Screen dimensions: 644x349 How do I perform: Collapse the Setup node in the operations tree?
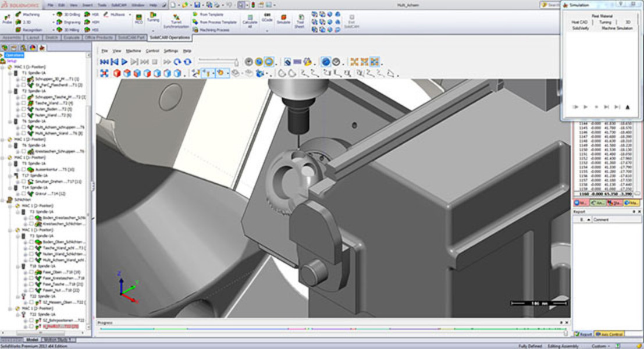(10, 60)
